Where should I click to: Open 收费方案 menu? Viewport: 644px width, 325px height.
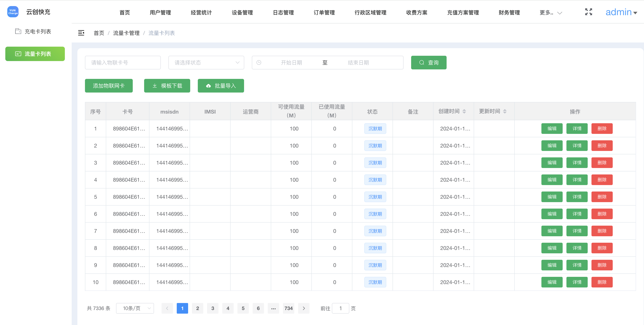(417, 13)
